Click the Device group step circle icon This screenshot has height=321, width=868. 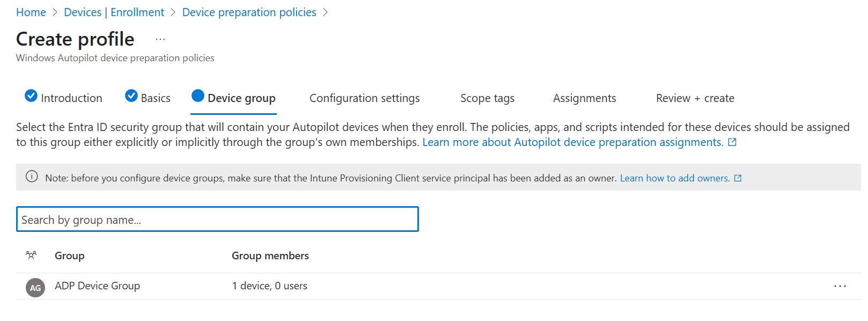[x=198, y=96]
